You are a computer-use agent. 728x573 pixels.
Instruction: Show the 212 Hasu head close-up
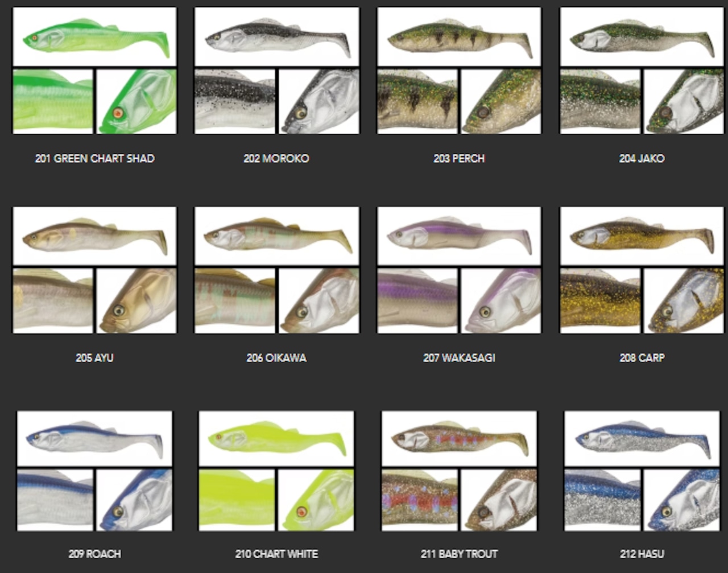click(682, 500)
